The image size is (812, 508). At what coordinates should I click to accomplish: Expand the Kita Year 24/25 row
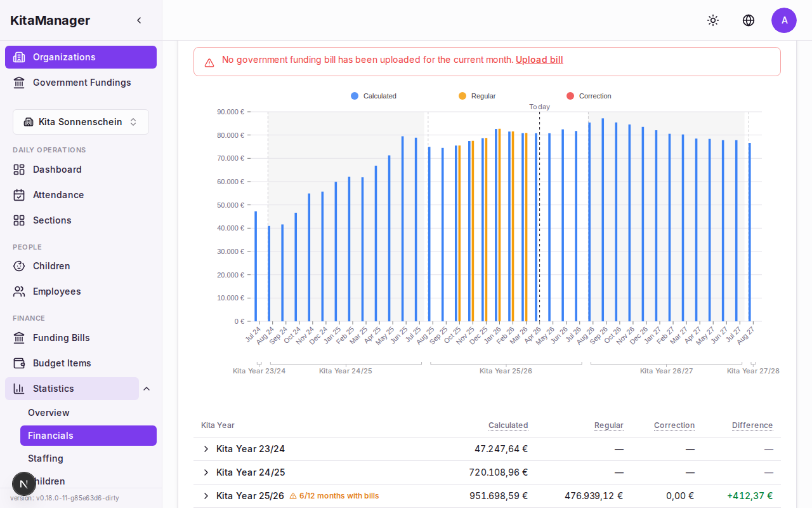pyautogui.click(x=206, y=472)
